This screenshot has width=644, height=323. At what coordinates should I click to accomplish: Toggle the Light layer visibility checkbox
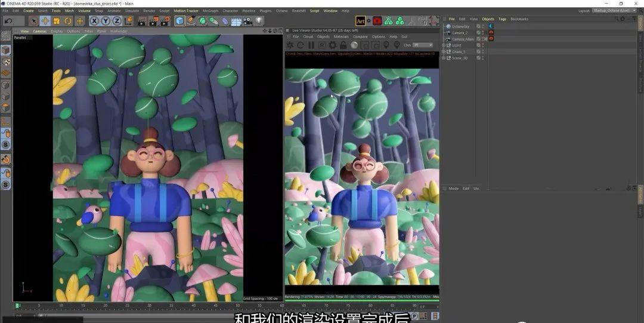click(478, 45)
